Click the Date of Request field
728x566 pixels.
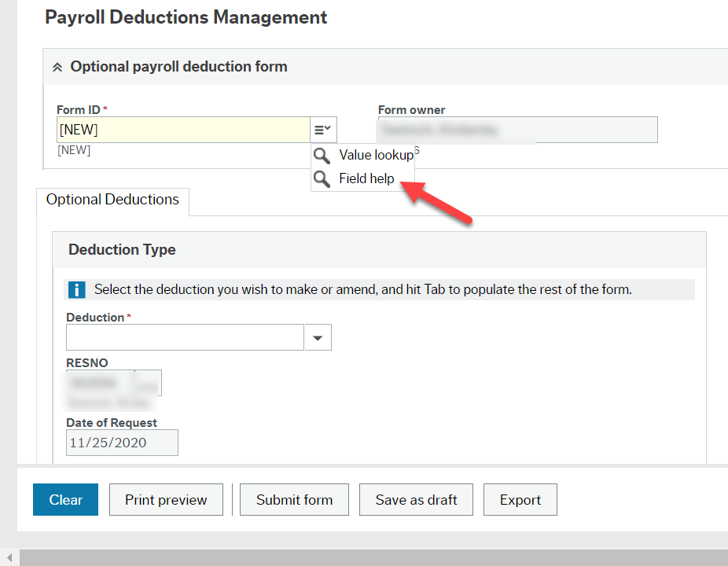point(121,442)
